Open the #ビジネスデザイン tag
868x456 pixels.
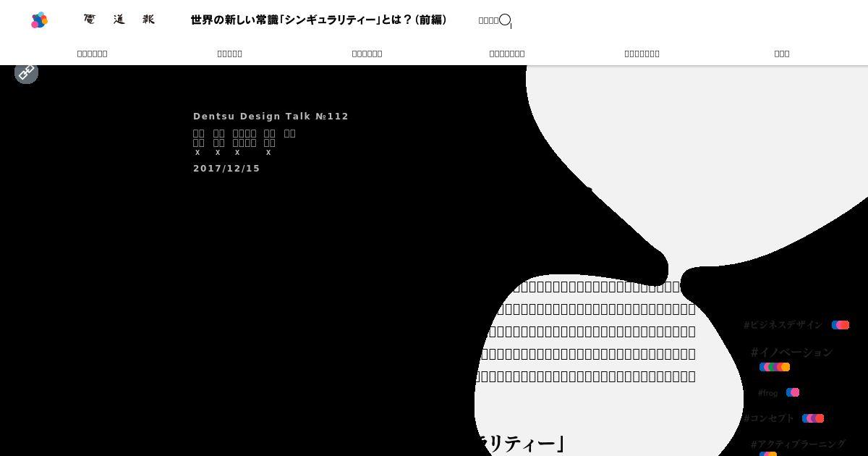click(783, 325)
